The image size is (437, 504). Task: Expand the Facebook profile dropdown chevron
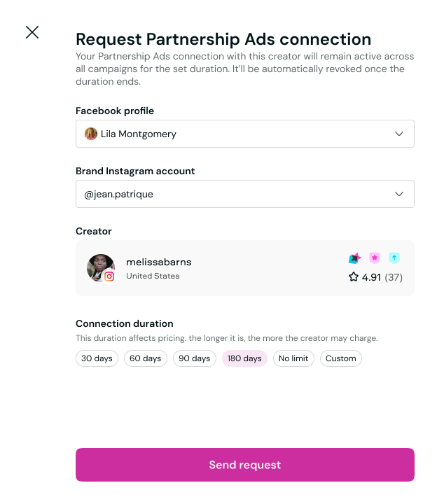pyautogui.click(x=399, y=134)
